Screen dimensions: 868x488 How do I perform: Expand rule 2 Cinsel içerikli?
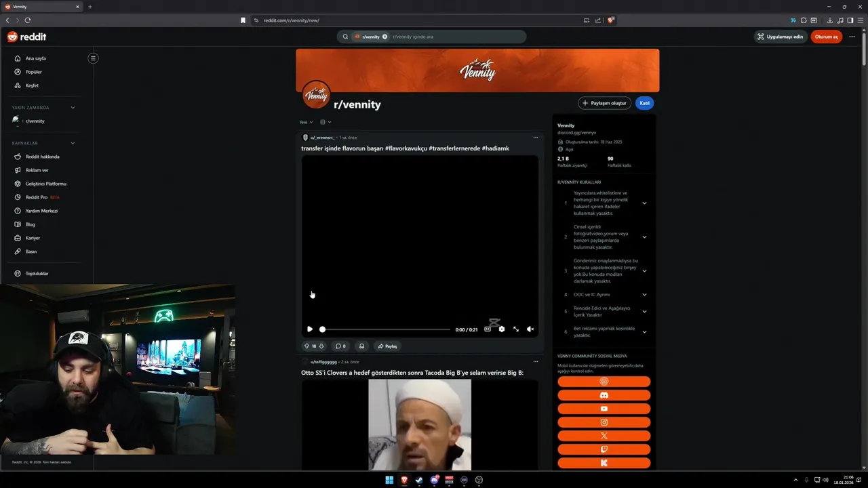click(644, 237)
